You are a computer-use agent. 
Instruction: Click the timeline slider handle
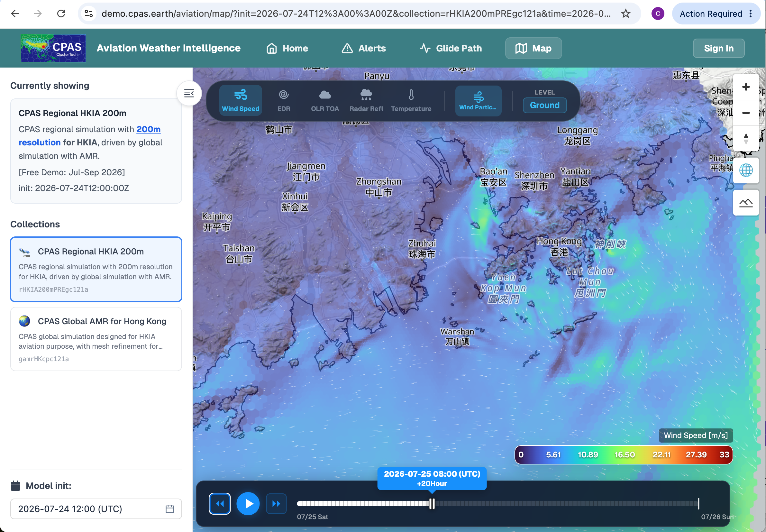(x=432, y=503)
